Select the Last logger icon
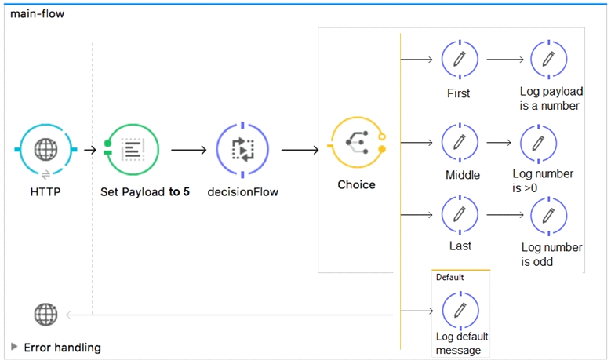 460,214
